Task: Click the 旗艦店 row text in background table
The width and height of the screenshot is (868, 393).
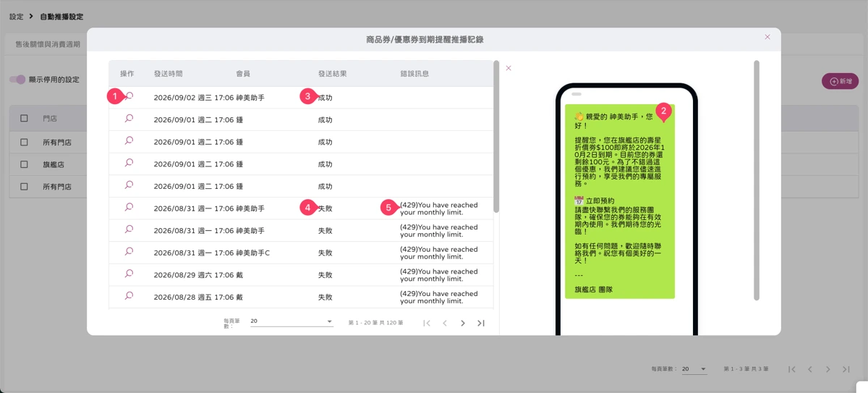Action: pyautogui.click(x=54, y=164)
